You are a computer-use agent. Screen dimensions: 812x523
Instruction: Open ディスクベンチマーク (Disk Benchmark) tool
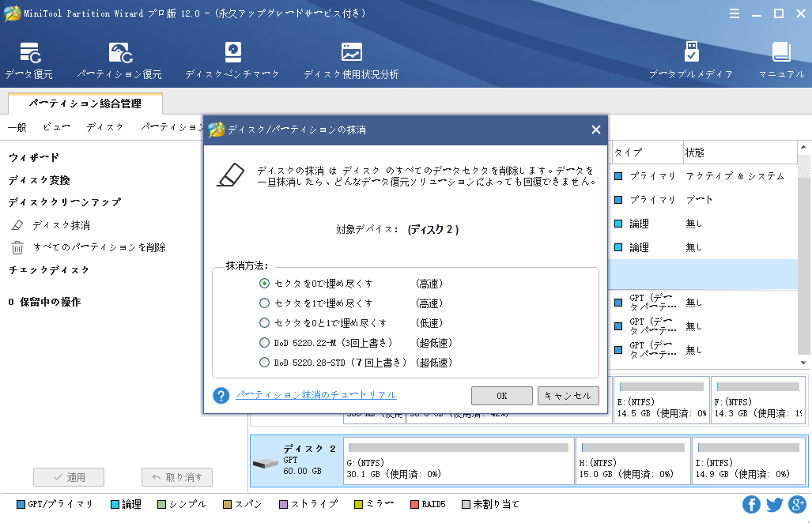click(x=232, y=54)
